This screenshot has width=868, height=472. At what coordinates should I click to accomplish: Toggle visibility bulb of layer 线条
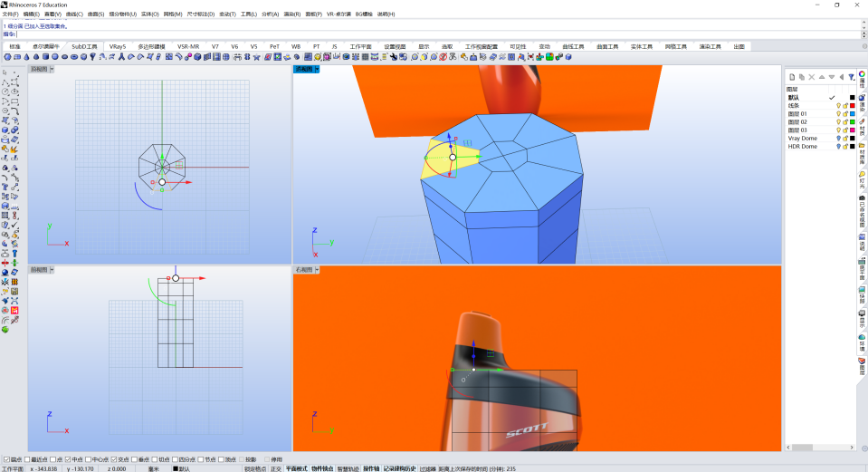point(838,105)
